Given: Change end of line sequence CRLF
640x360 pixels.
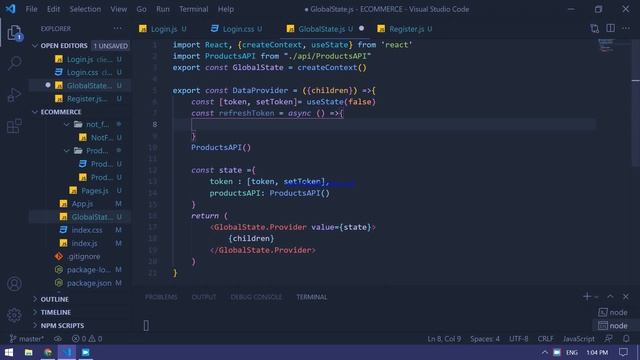Looking at the screenshot, I should click(x=545, y=339).
